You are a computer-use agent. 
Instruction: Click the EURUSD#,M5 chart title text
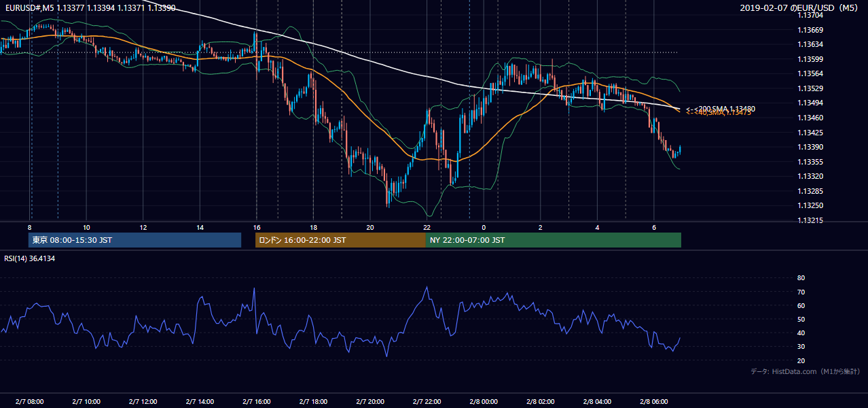[89, 7]
